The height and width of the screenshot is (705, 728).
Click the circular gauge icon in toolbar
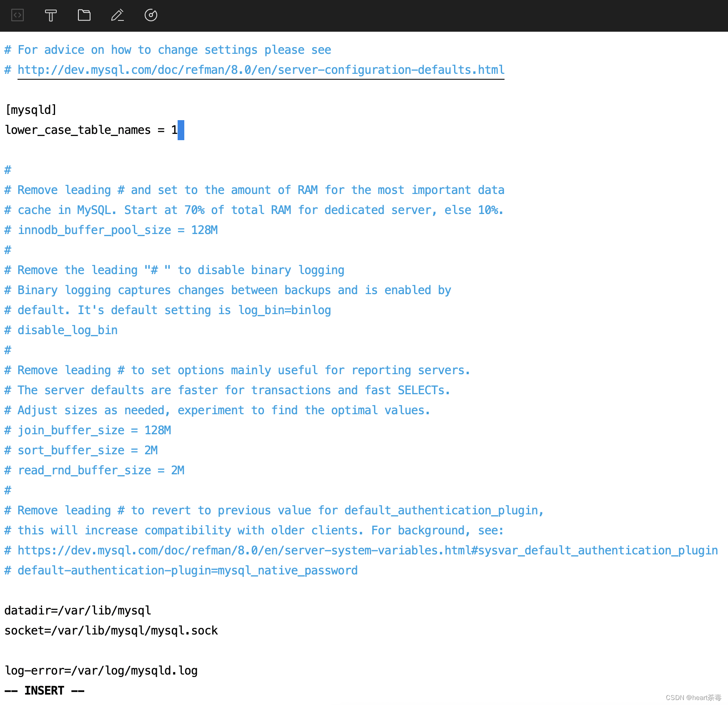tap(151, 15)
